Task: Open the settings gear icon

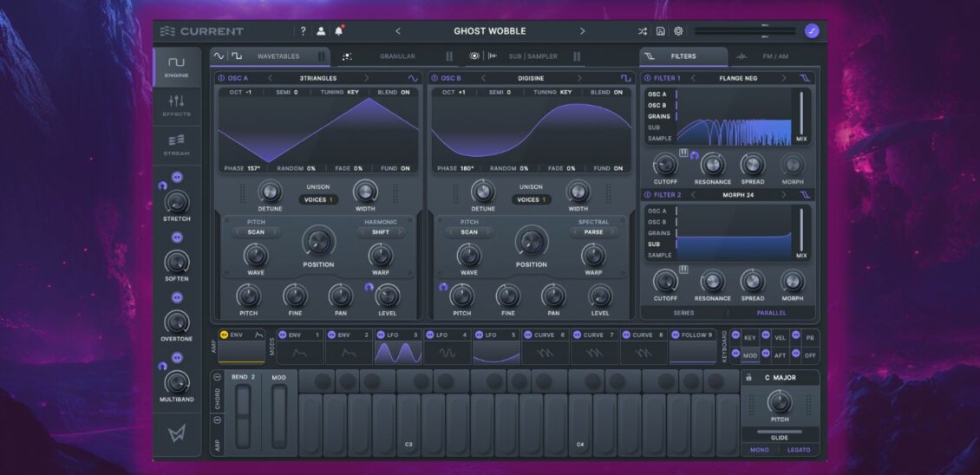Action: [678, 31]
